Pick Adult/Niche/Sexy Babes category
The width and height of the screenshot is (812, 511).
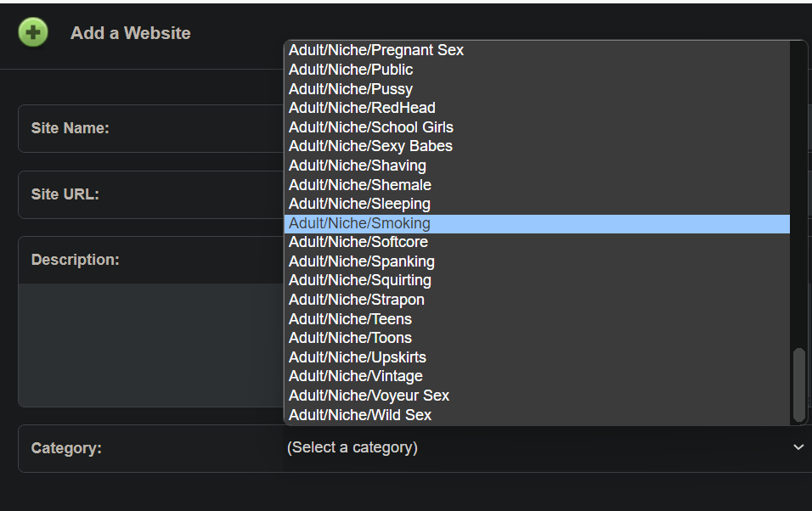pos(370,146)
